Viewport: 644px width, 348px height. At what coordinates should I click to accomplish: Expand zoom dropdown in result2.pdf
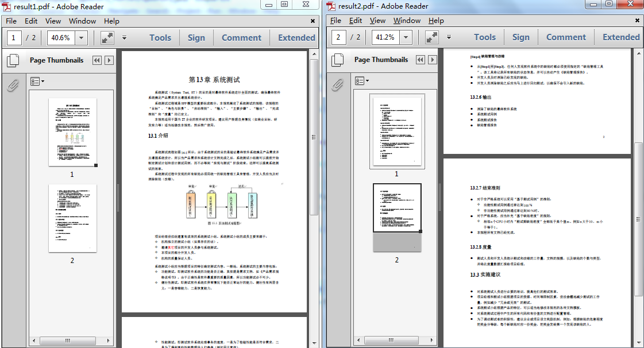(406, 37)
